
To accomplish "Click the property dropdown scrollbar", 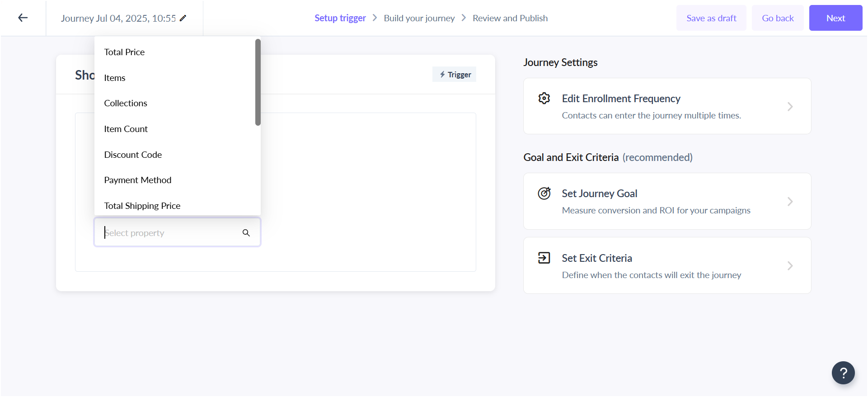I will [258, 82].
